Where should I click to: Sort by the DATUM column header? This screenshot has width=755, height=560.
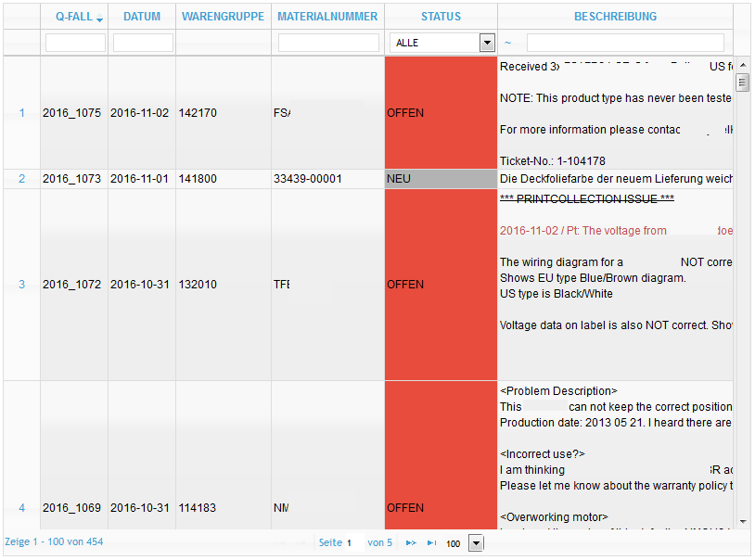[142, 17]
